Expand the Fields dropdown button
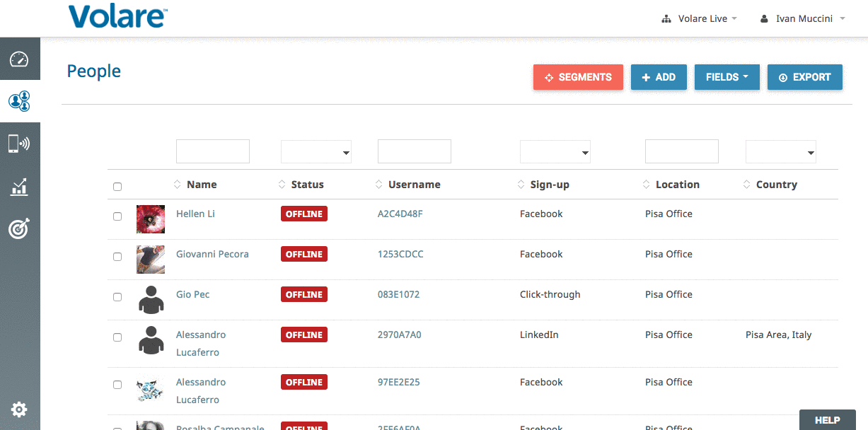The height and width of the screenshot is (430, 868). click(727, 77)
